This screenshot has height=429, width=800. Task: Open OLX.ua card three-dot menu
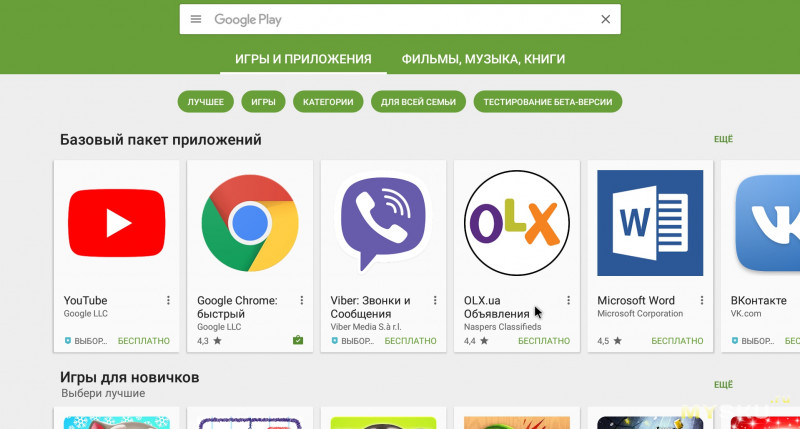tap(568, 300)
